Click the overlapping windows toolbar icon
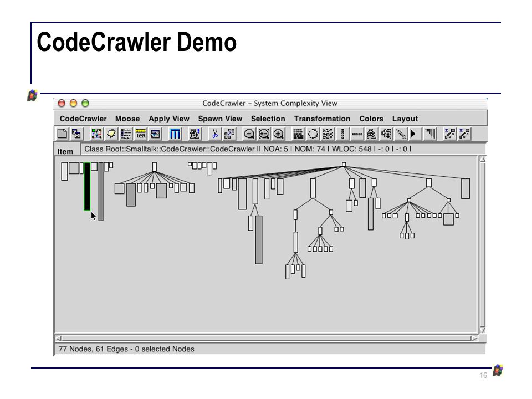The image size is (532, 399). pos(76,134)
